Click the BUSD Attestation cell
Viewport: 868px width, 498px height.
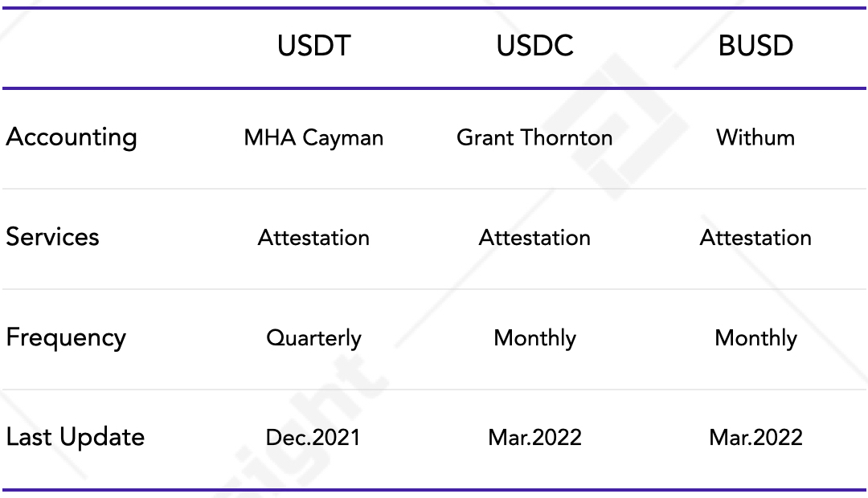pos(755,238)
